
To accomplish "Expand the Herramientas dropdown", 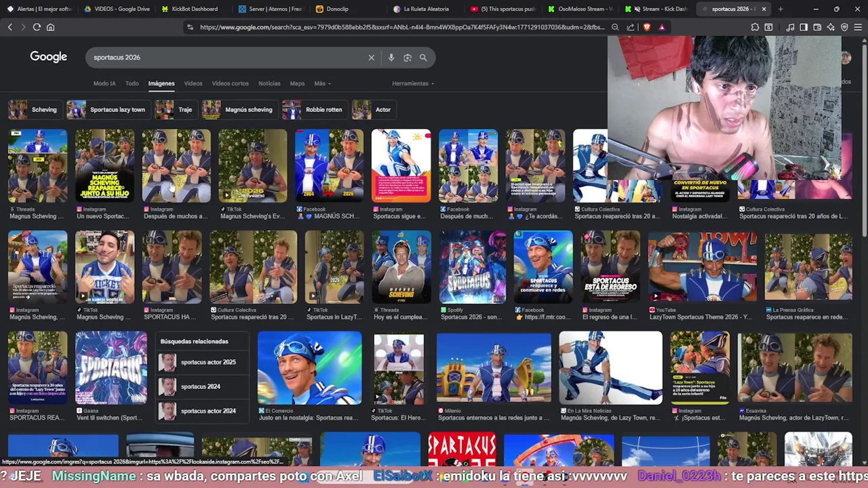I will click(x=413, y=83).
